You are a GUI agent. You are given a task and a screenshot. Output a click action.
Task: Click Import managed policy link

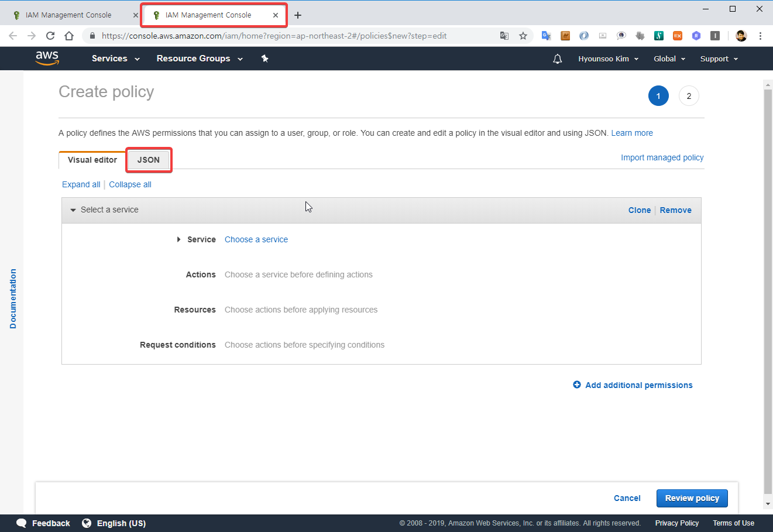(662, 157)
